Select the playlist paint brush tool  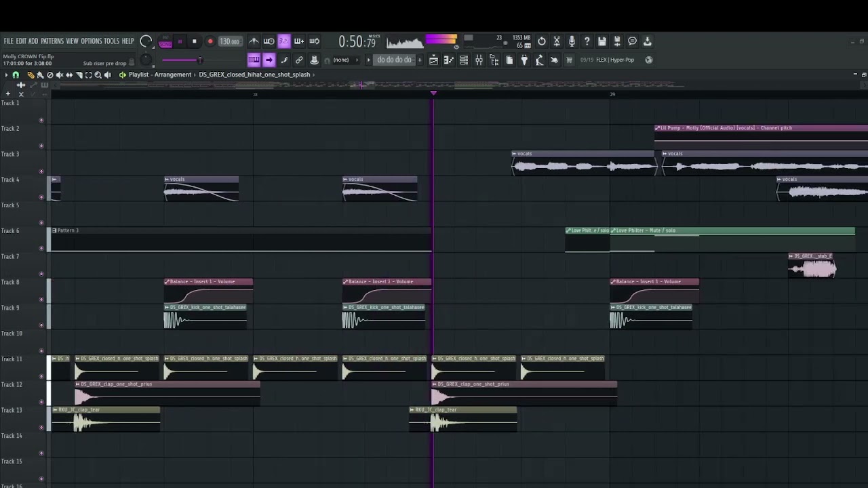(40, 75)
